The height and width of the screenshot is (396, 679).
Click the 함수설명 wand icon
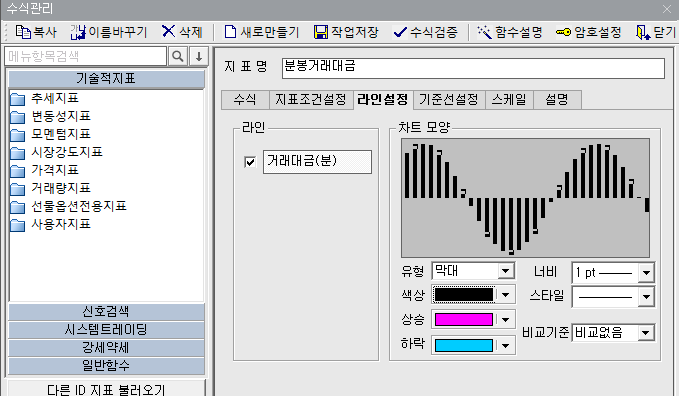(x=485, y=32)
